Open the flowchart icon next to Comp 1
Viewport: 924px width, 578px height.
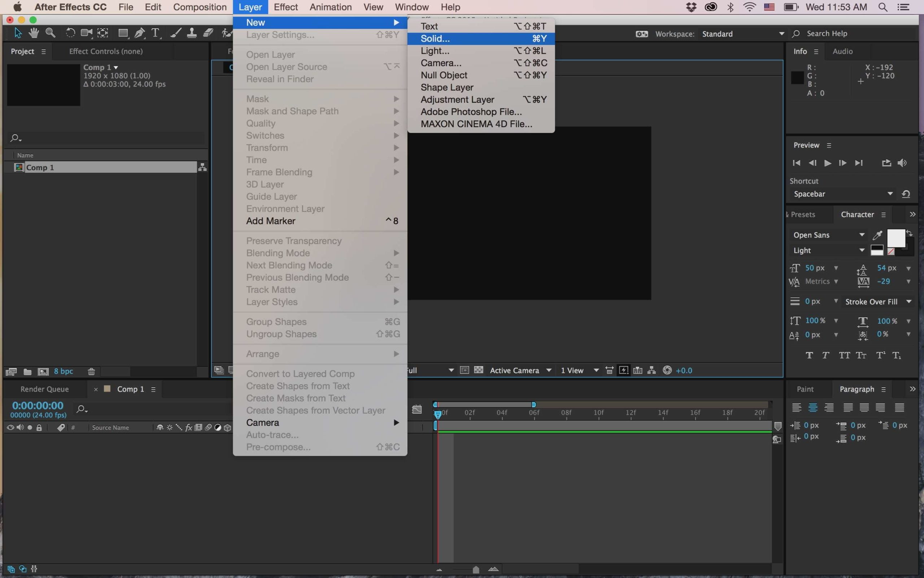(202, 167)
